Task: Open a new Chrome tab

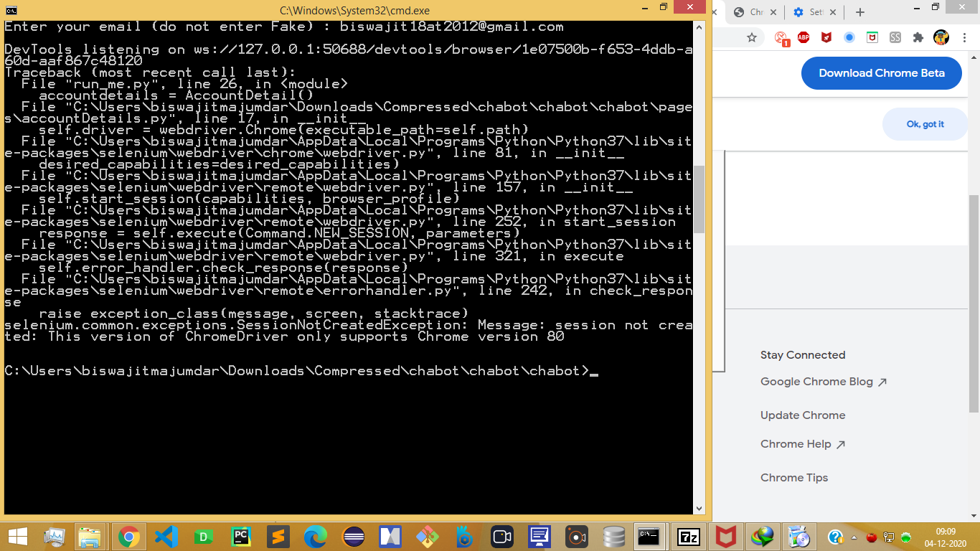Action: point(860,12)
